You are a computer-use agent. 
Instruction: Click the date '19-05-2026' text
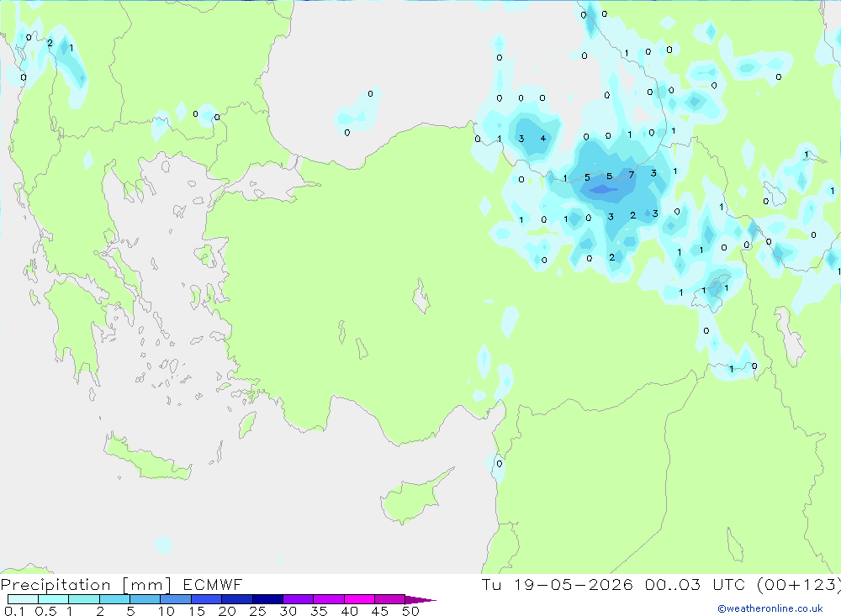[573, 584]
